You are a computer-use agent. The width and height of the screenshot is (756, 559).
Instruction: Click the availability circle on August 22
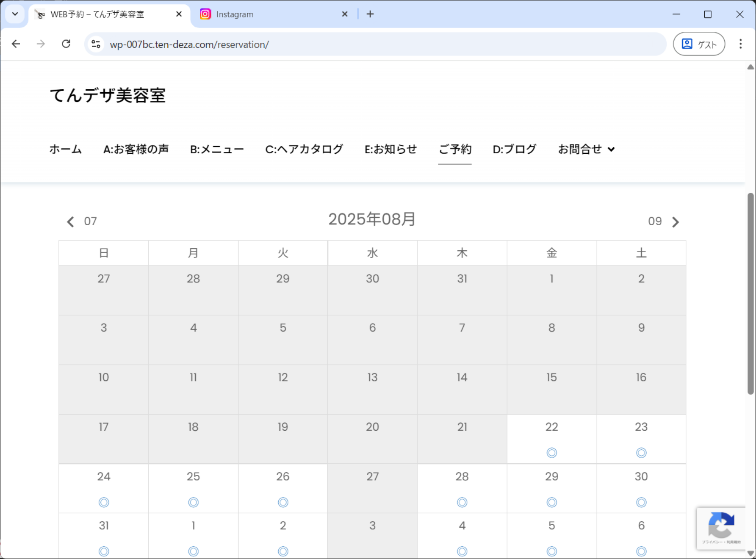click(x=551, y=453)
